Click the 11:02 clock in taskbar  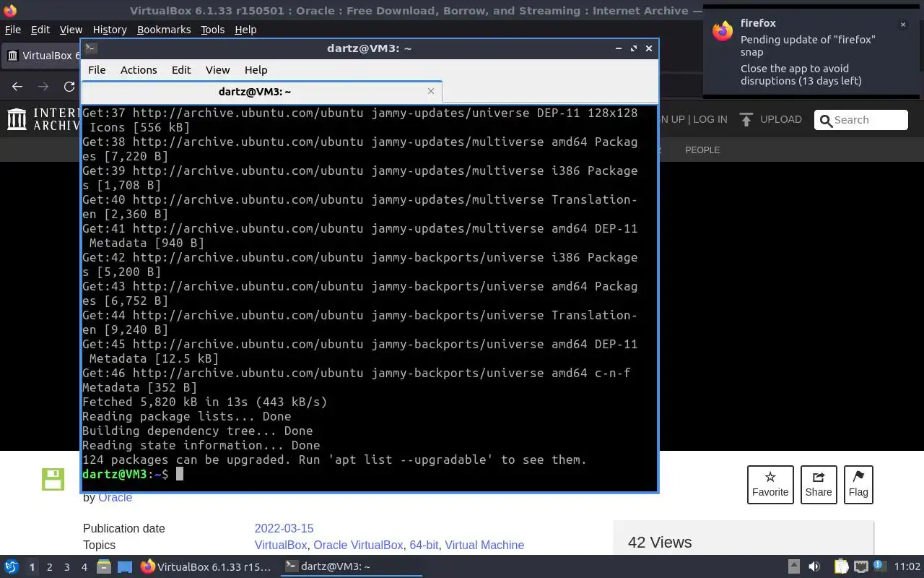[907, 567]
